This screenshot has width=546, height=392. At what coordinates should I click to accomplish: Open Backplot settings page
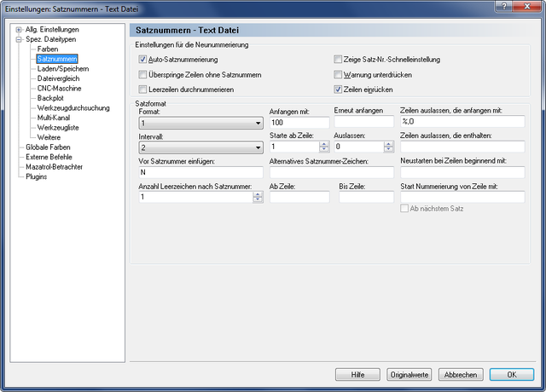[50, 98]
